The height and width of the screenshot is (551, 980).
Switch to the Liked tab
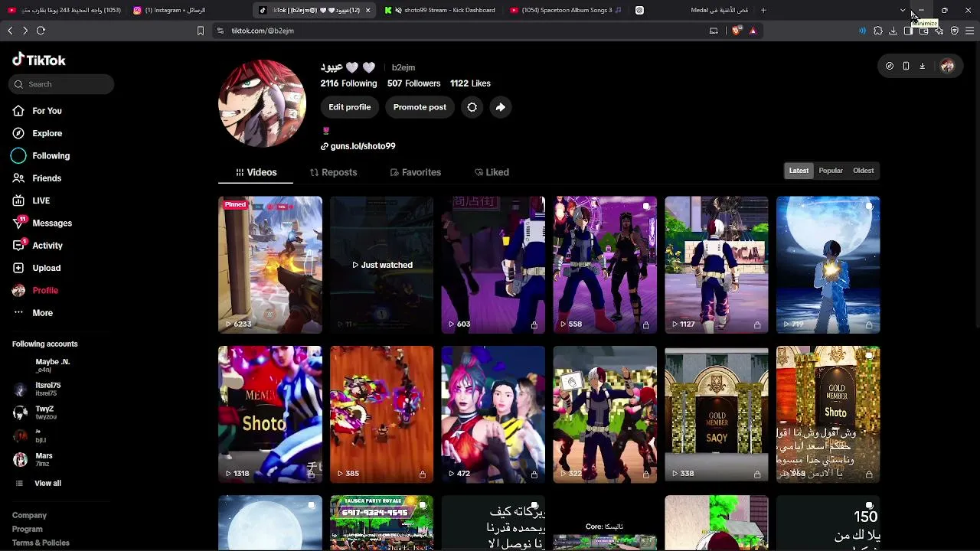coord(492,172)
